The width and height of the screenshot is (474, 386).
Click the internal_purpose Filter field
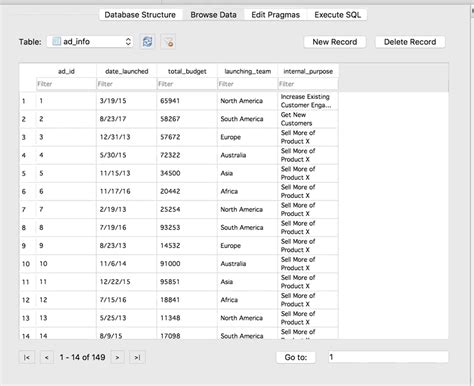click(x=308, y=84)
